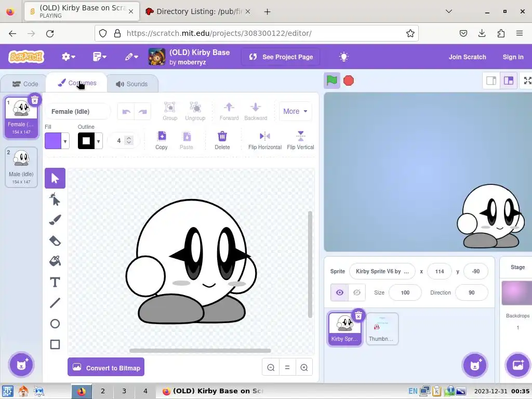
Task: Choose a new sprite button
Action: point(475,365)
